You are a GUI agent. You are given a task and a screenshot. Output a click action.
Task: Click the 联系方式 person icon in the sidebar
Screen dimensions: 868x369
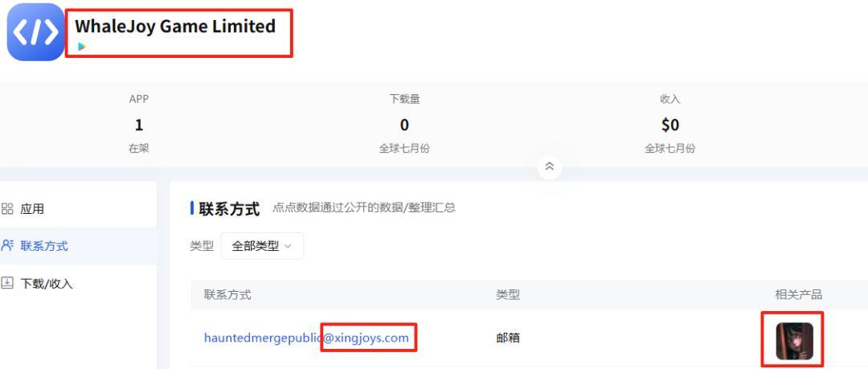point(7,245)
